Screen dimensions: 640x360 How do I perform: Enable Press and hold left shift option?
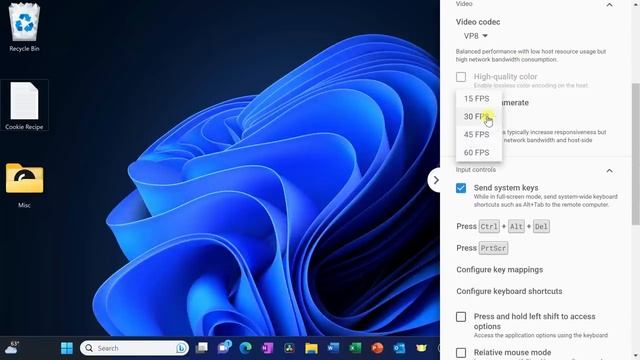click(x=461, y=317)
